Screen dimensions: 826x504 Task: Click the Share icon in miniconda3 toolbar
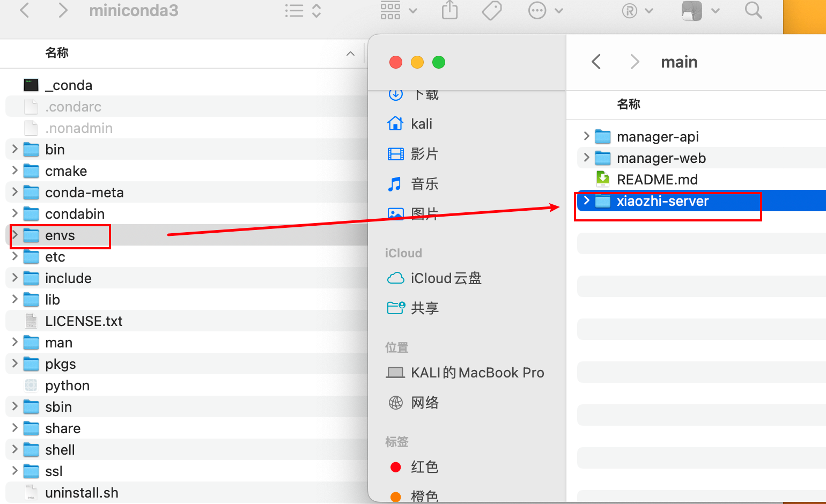click(449, 10)
